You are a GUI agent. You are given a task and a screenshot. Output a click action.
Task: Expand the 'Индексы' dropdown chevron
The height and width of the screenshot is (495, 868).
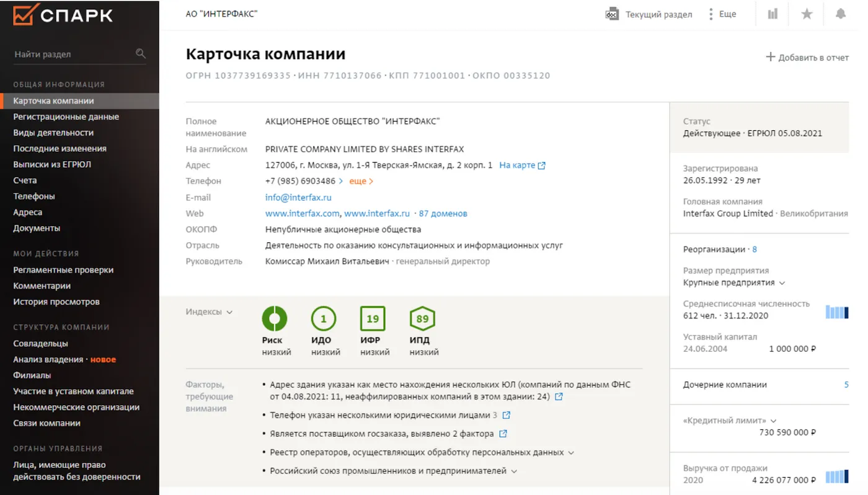[x=229, y=312]
